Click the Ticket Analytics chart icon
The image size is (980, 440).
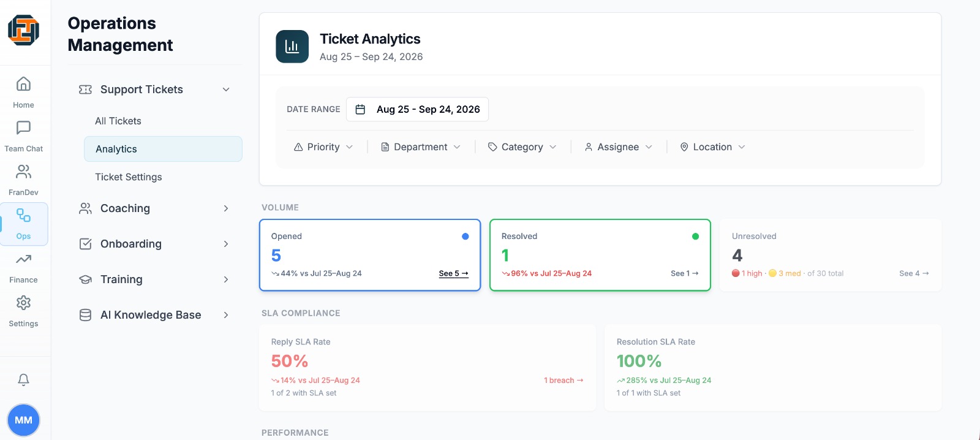click(292, 47)
